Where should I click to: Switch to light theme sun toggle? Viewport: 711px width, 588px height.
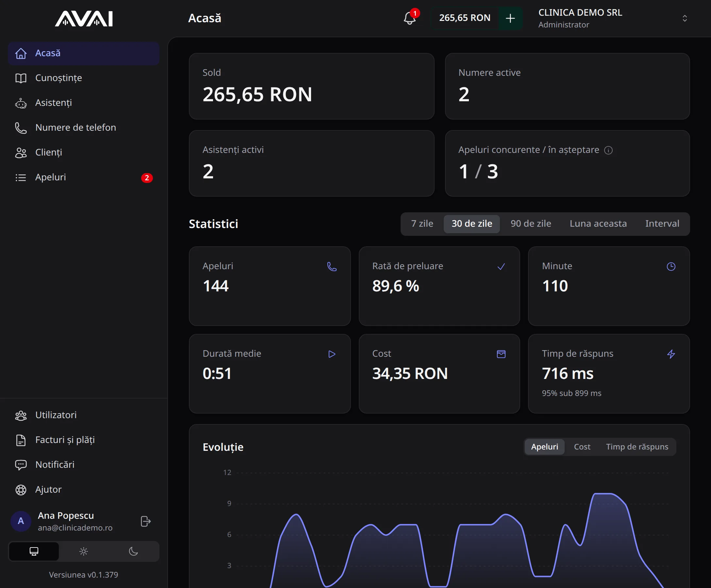pos(84,551)
